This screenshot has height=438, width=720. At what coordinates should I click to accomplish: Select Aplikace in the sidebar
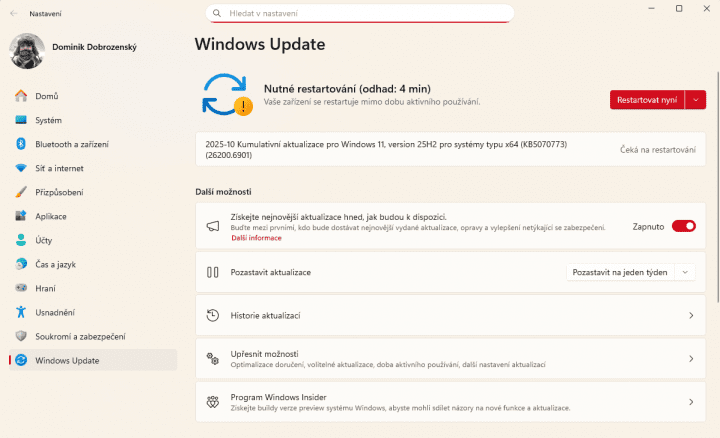[51, 216]
